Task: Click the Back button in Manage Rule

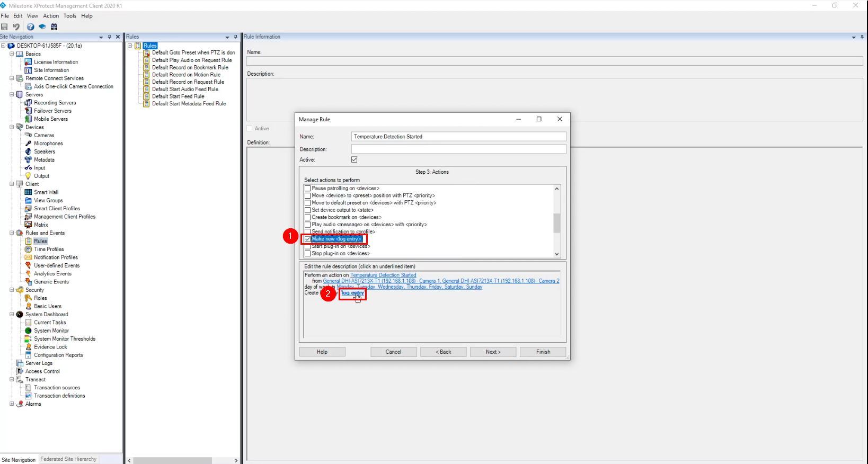Action: pyautogui.click(x=443, y=352)
